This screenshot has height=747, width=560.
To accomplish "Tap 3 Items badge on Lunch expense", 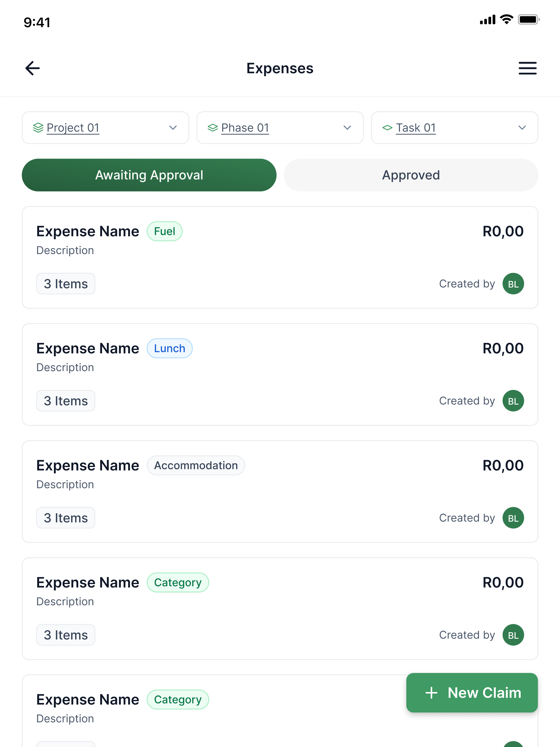I will [x=66, y=401].
